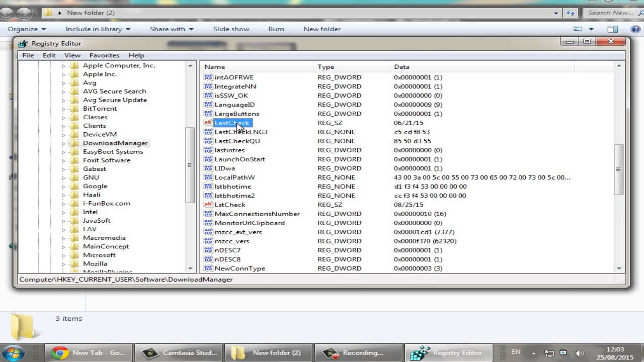This screenshot has width=644, height=362.
Task: Open the Favorites menu
Action: point(104,55)
